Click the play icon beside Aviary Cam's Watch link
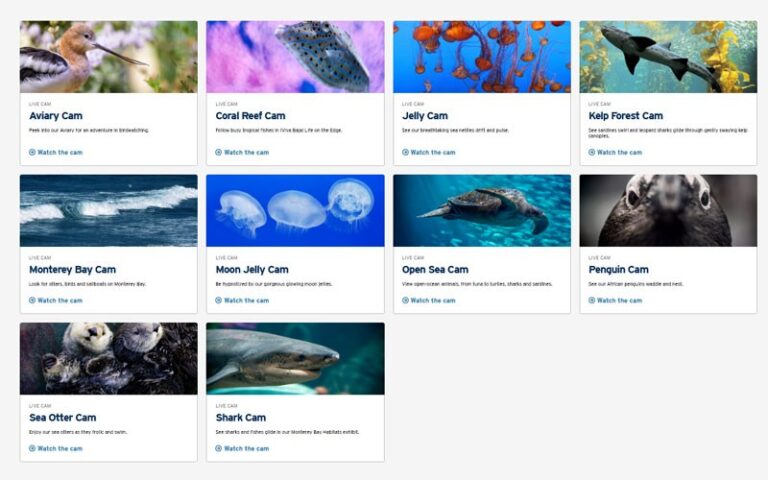 [32, 152]
